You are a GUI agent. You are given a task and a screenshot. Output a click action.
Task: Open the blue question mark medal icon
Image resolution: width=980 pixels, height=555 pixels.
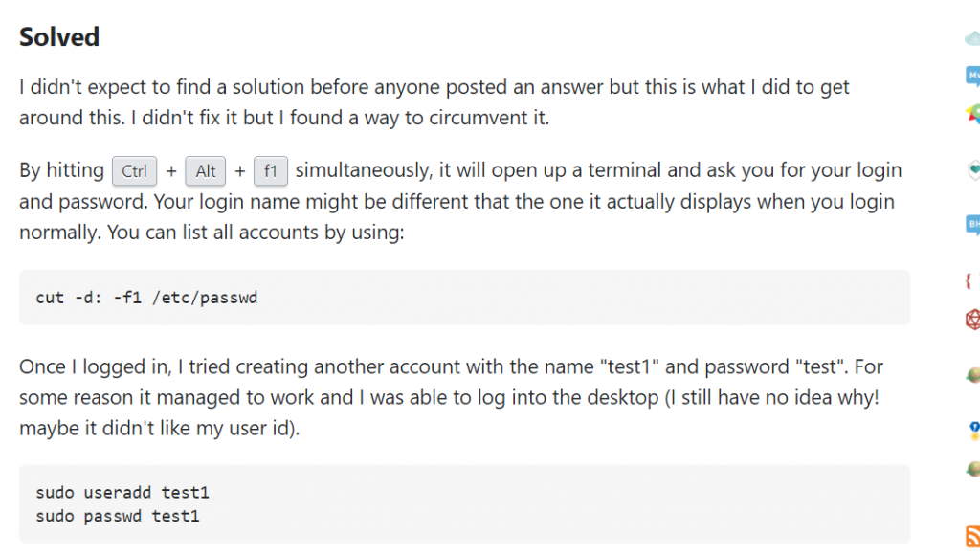(974, 431)
